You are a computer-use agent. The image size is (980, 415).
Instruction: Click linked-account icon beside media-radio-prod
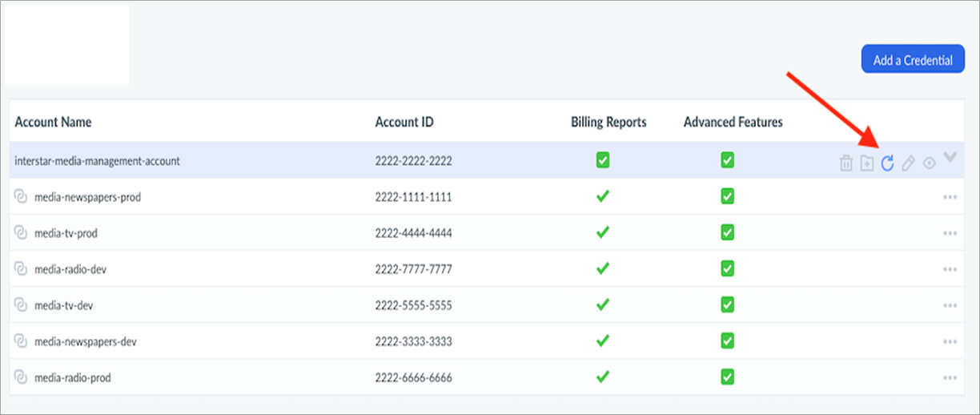click(x=21, y=377)
